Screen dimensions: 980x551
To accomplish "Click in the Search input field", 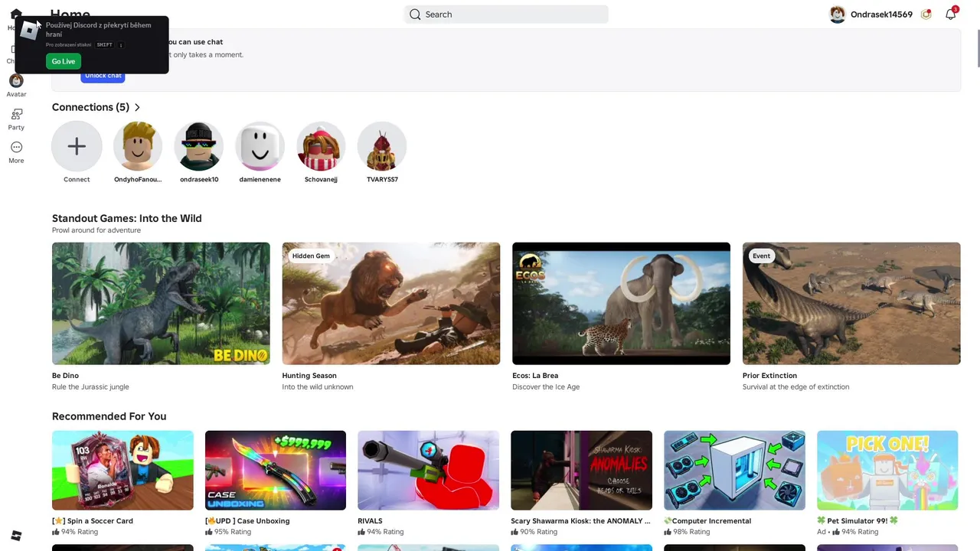I will click(506, 15).
